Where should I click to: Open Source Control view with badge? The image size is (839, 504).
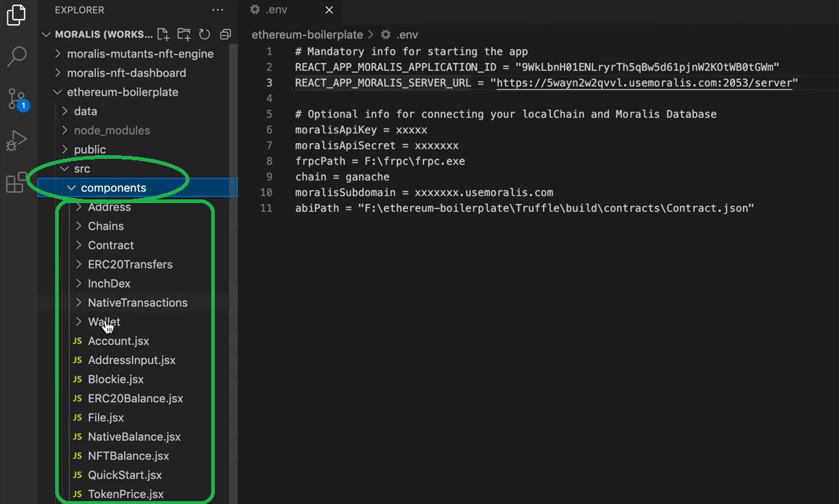click(17, 99)
